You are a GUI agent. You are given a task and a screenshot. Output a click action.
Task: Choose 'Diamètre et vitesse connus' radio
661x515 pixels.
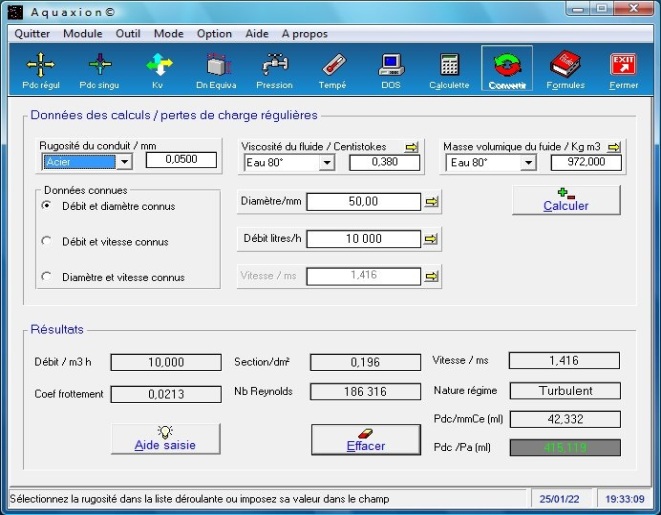pos(47,277)
